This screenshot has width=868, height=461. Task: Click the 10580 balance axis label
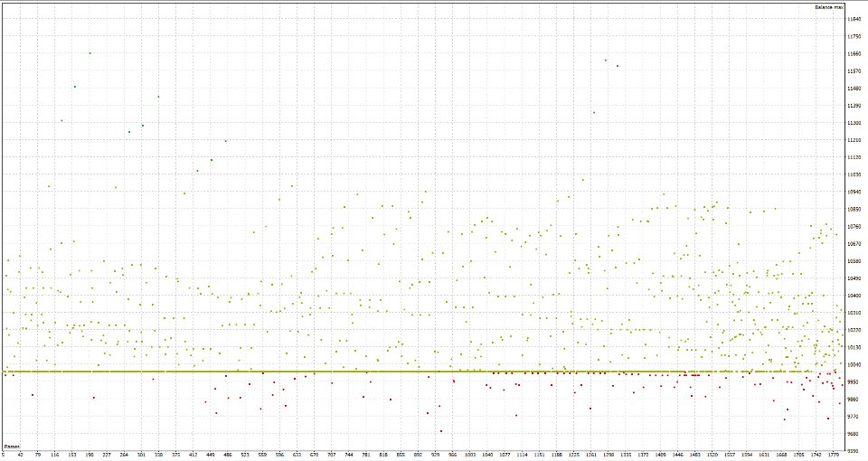click(854, 260)
